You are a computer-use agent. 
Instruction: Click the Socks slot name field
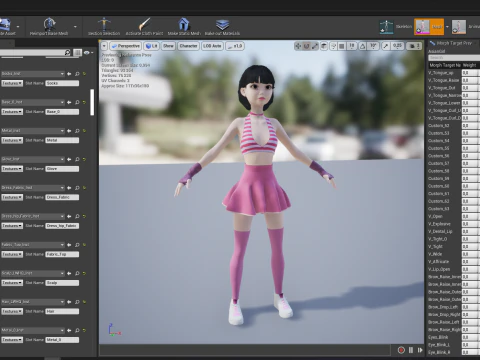pos(62,83)
